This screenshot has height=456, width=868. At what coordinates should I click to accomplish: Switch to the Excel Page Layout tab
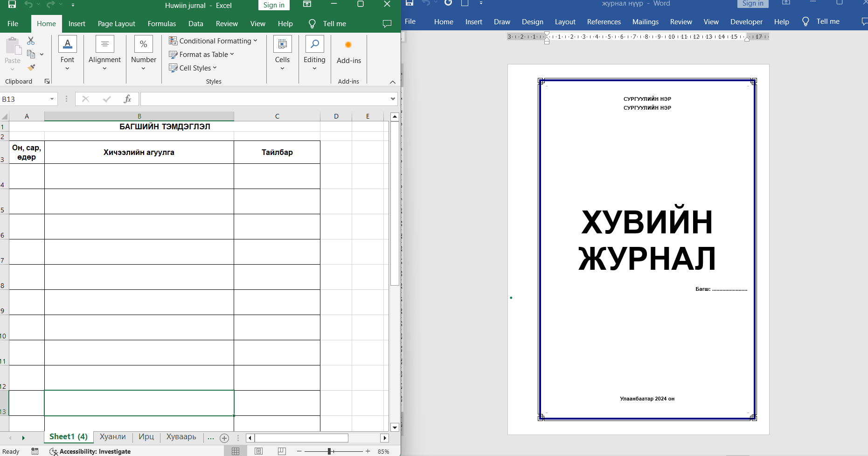117,24
